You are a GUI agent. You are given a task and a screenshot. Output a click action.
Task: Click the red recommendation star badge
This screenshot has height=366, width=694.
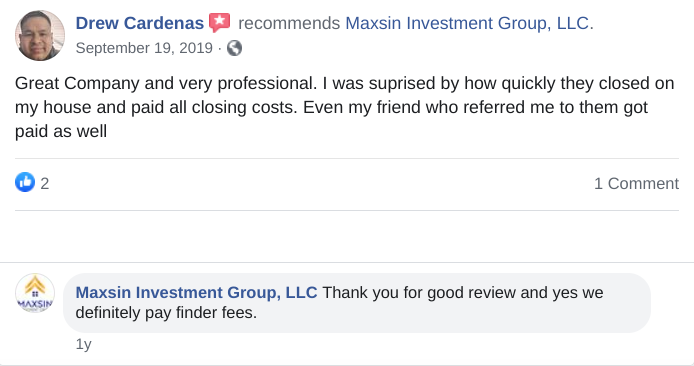(220, 23)
